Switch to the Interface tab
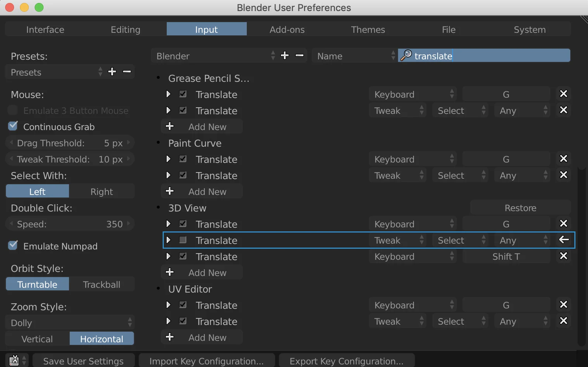 click(45, 29)
